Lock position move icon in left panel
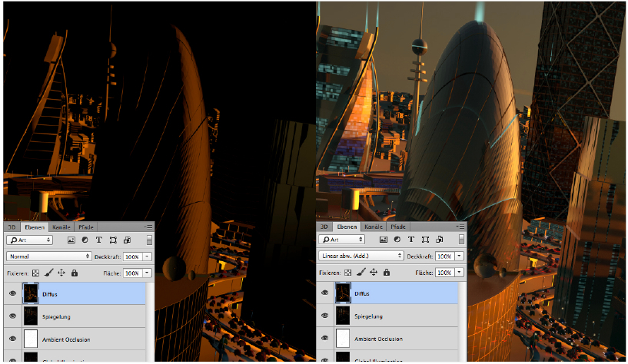Image resolution: width=628 pixels, height=364 pixels. [x=61, y=273]
